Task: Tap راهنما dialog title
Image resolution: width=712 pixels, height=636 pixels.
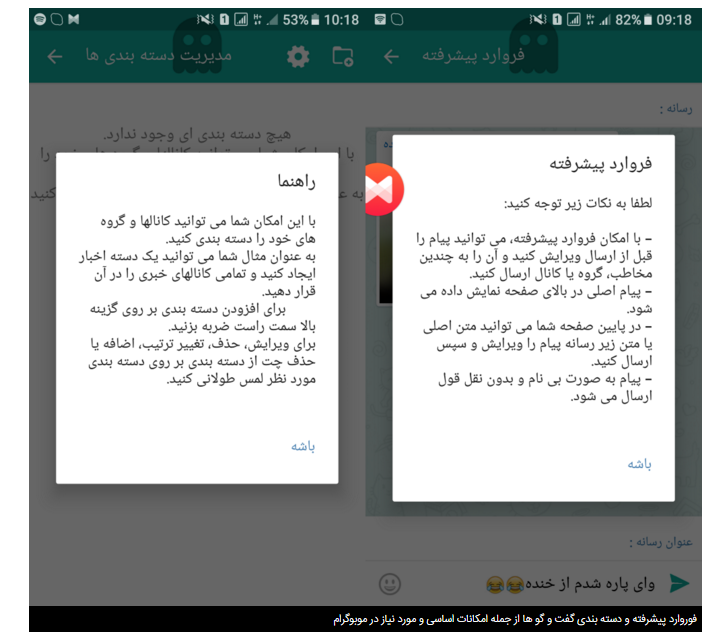Action: tap(297, 182)
